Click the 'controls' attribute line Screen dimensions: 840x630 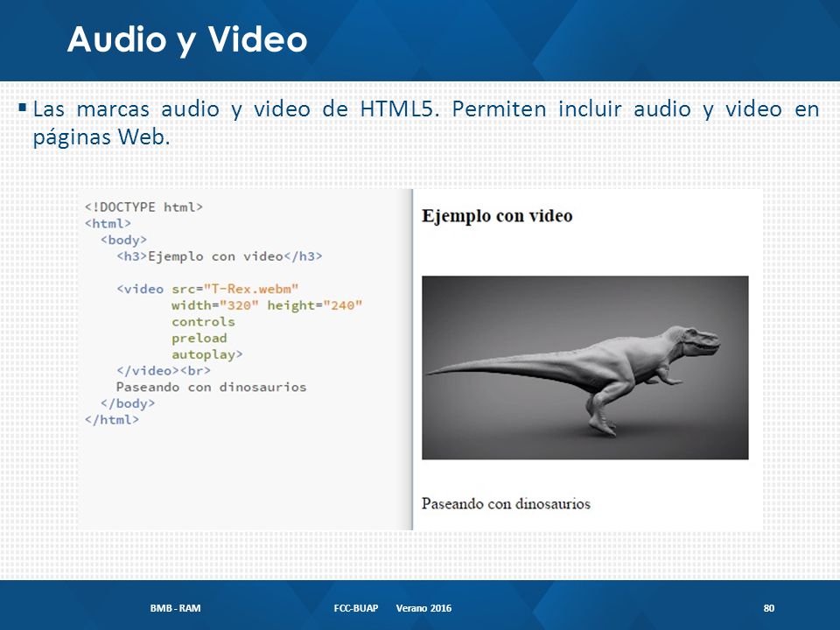203,321
